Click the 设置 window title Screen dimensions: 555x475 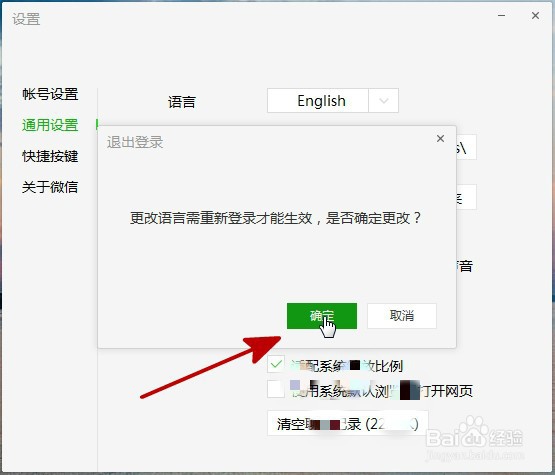pyautogui.click(x=26, y=19)
